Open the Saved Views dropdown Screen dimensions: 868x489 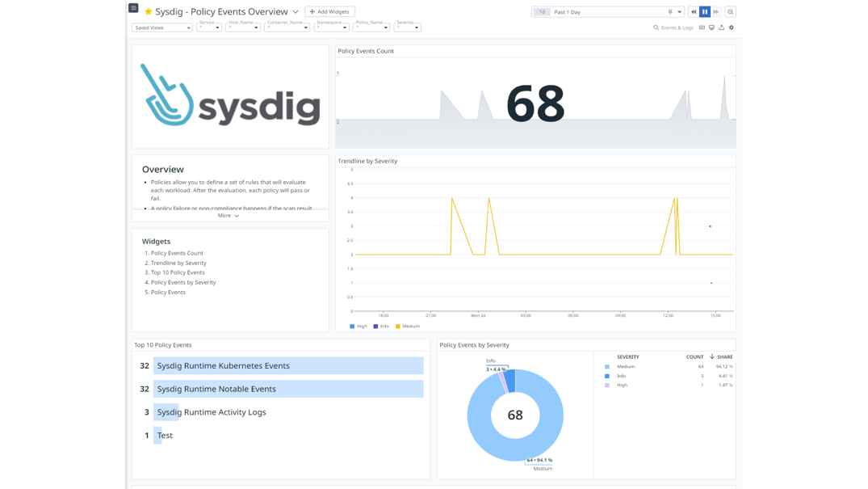click(161, 27)
